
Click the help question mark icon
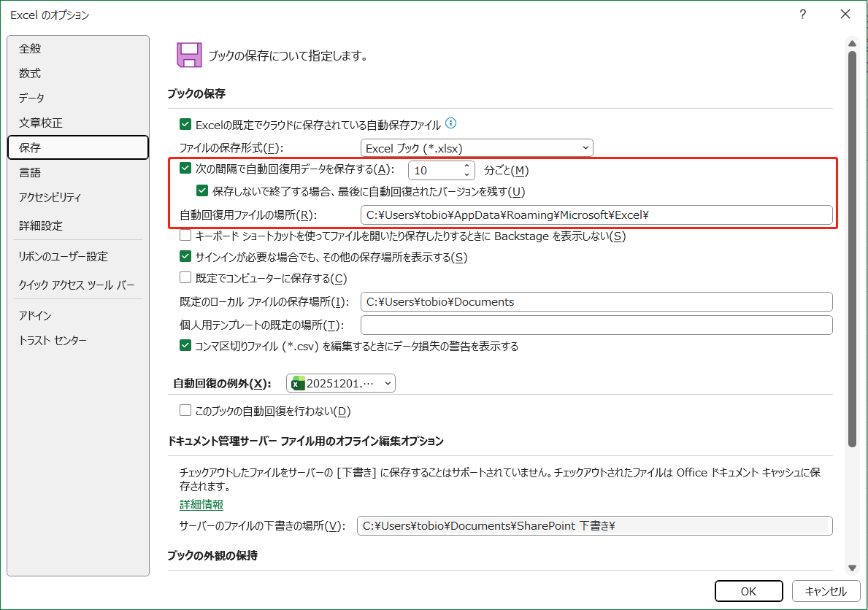(x=802, y=14)
